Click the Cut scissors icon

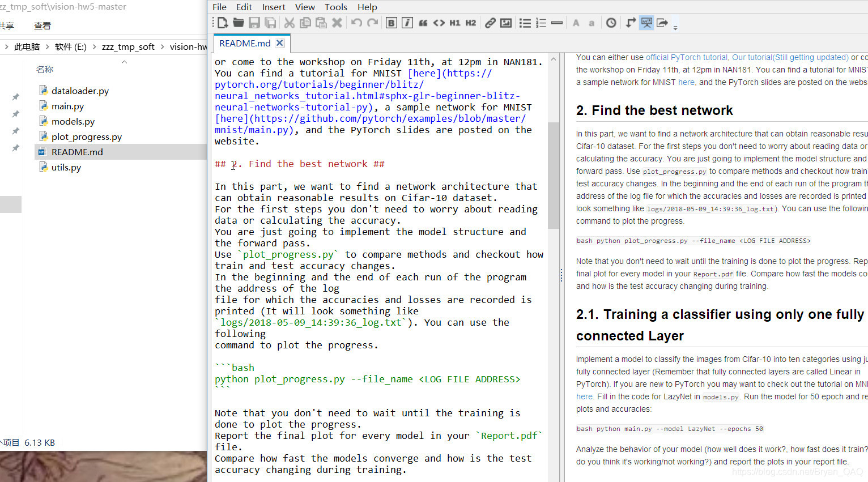pos(289,23)
